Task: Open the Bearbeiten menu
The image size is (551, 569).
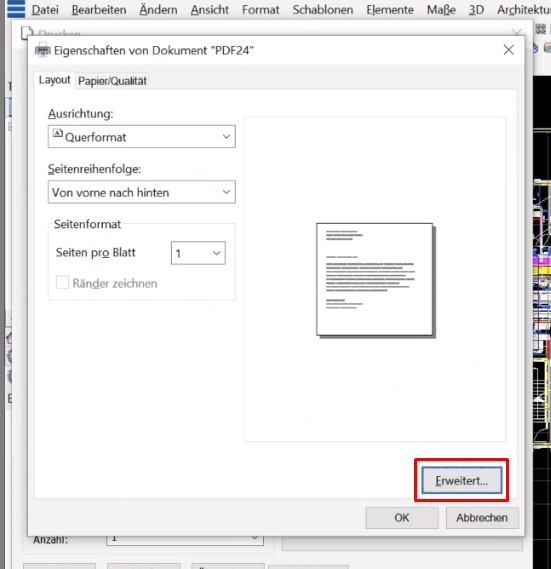Action: pos(99,10)
